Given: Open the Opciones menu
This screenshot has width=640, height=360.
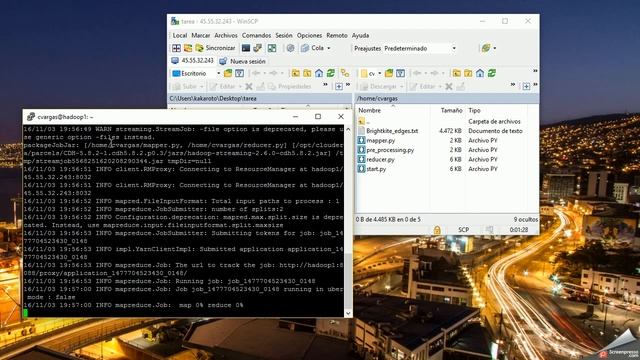Looking at the screenshot, I should point(309,36).
